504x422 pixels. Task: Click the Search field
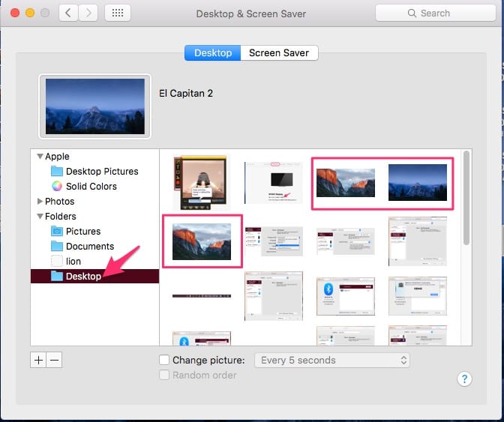436,13
